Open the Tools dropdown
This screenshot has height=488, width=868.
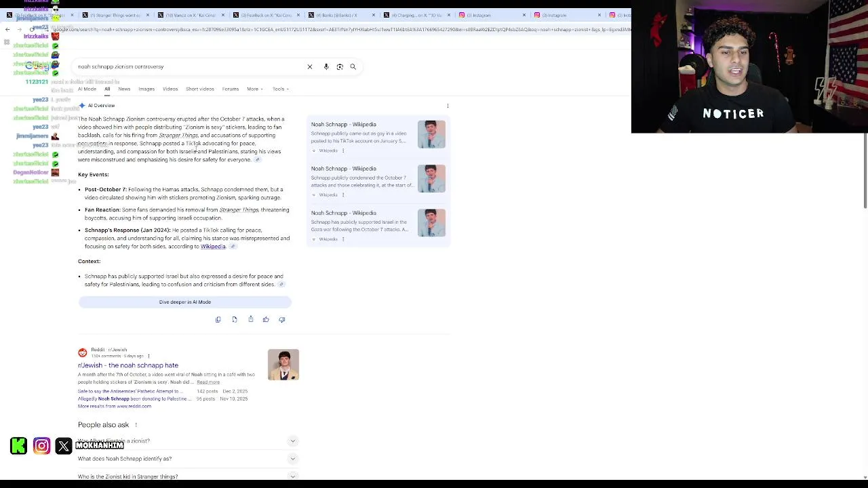pyautogui.click(x=281, y=89)
